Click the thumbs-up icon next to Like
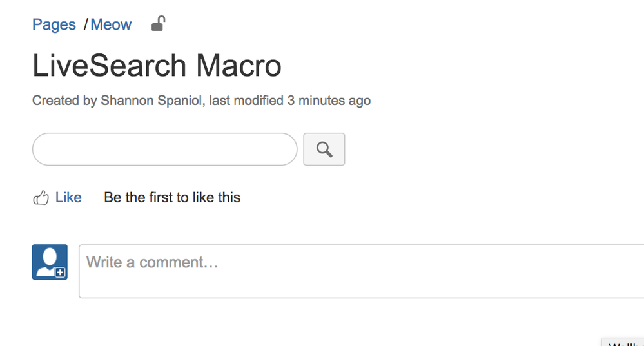Image resolution: width=644 pixels, height=346 pixels. click(41, 198)
